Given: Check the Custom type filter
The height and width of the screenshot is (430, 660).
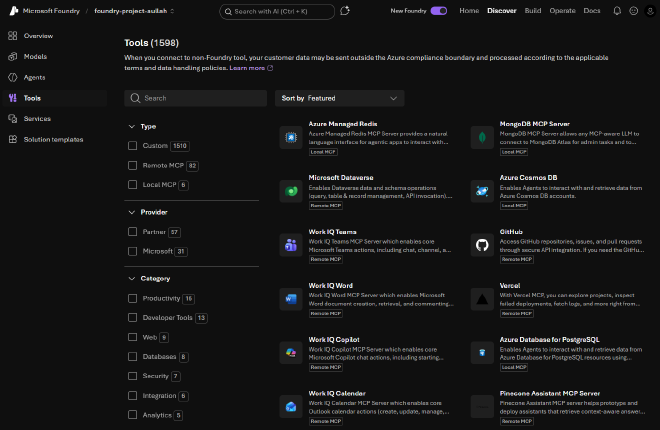Looking at the screenshot, I should click(x=133, y=146).
